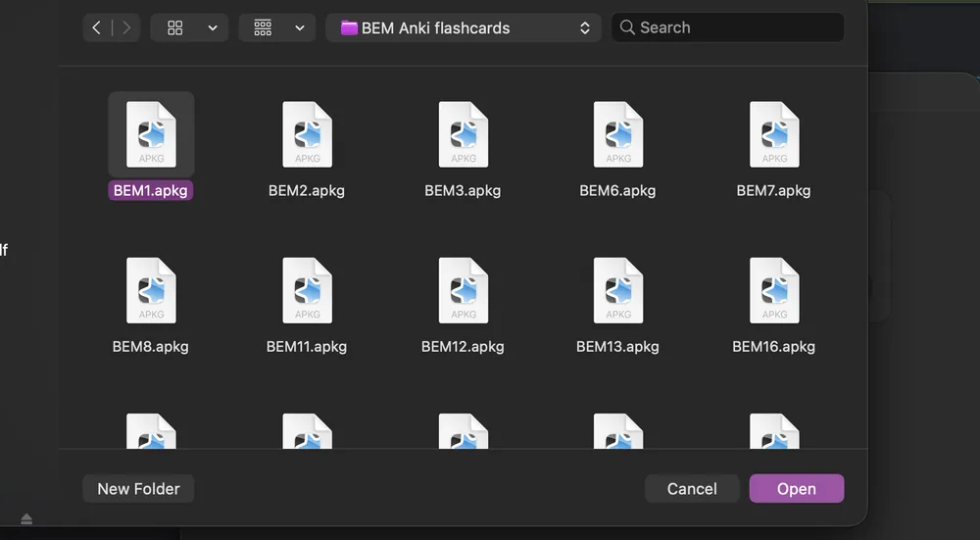Select the BEM6.apkg file icon
Screen dimensions: 980x540
pyautogui.click(x=618, y=134)
